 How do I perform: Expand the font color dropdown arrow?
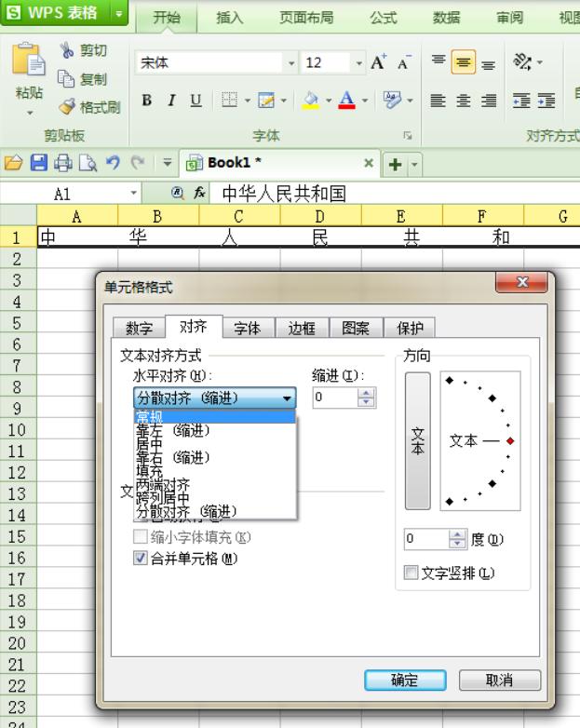click(x=365, y=101)
